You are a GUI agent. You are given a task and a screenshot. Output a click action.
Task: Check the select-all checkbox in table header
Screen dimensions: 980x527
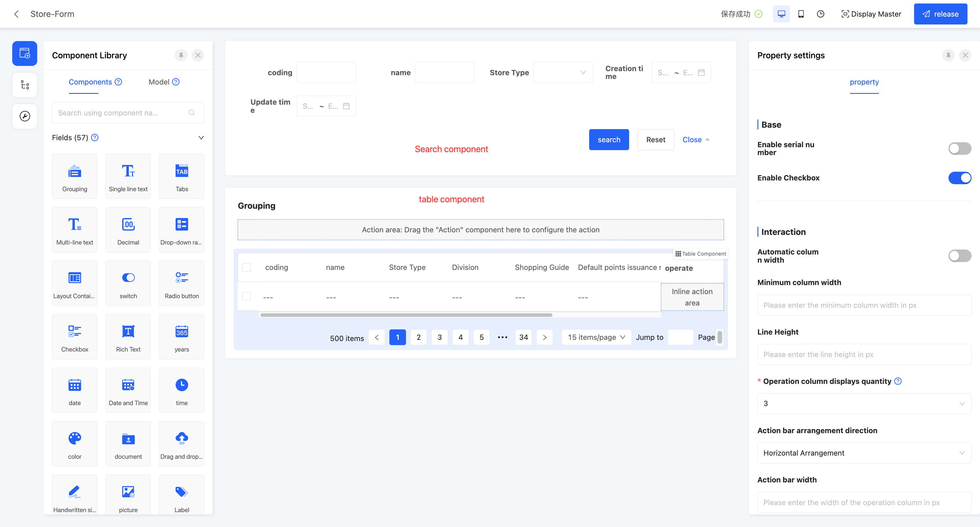click(246, 267)
